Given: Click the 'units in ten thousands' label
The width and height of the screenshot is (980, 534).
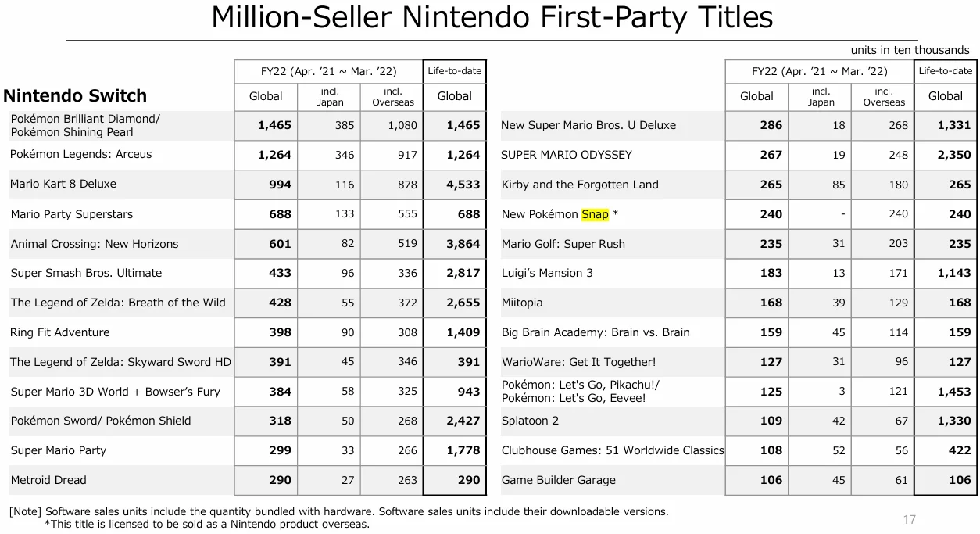Looking at the screenshot, I should [910, 50].
